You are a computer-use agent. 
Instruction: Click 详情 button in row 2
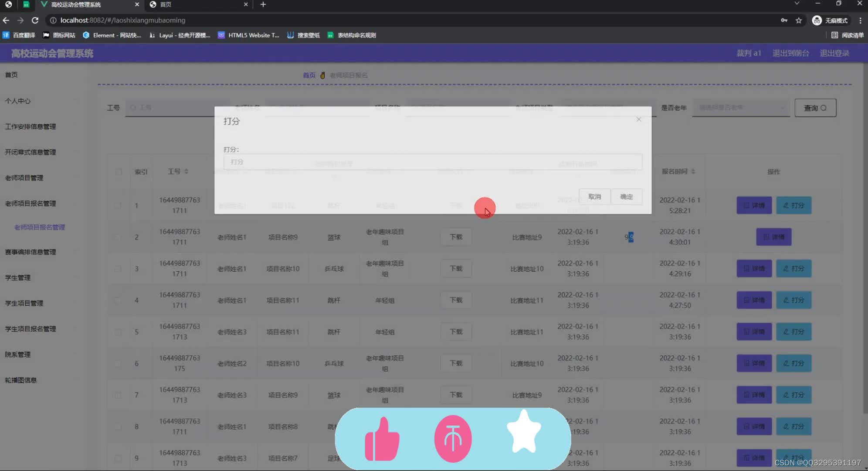pyautogui.click(x=773, y=237)
